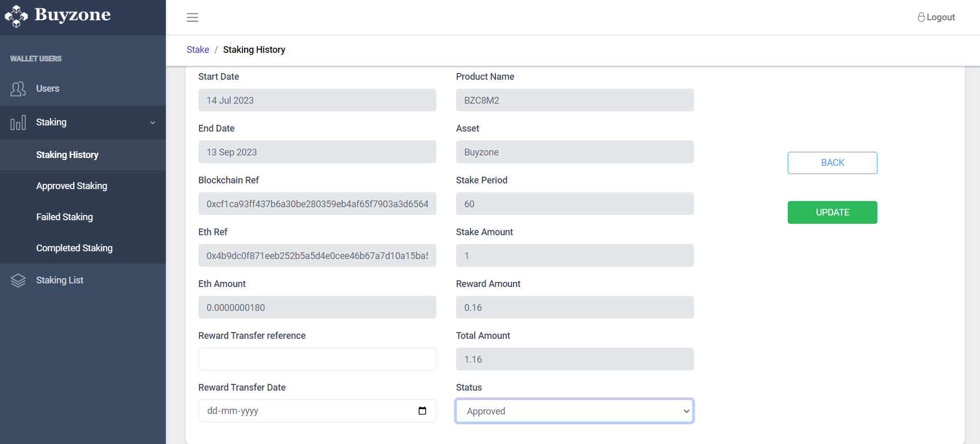Open Approved Staking page
This screenshot has height=444, width=980.
tap(72, 186)
